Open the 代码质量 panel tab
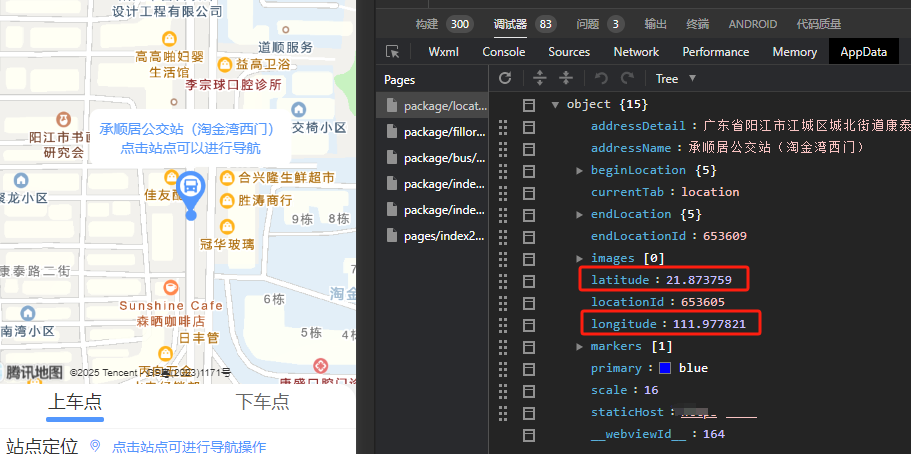Image resolution: width=911 pixels, height=454 pixels. click(x=819, y=24)
